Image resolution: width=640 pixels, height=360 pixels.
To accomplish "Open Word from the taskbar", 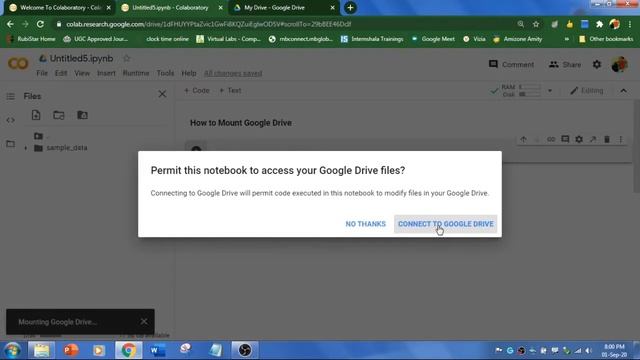I will [x=158, y=350].
